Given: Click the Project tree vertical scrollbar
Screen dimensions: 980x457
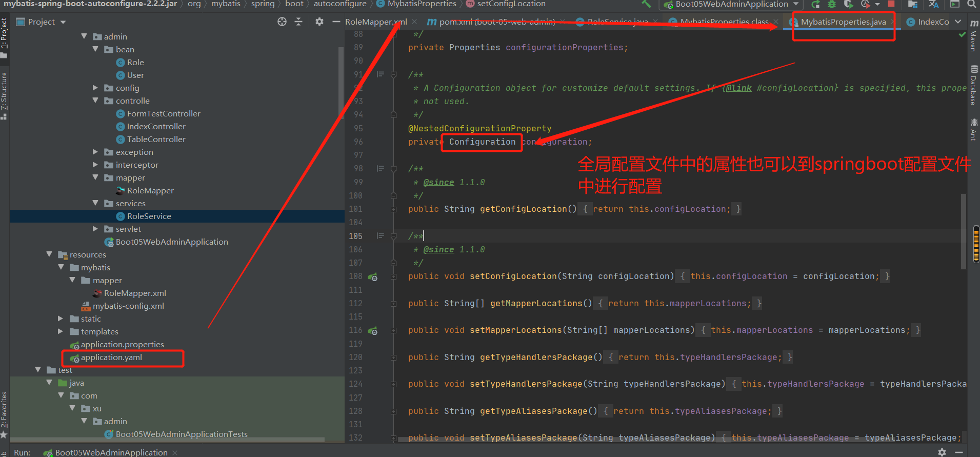Looking at the screenshot, I should pos(341,82).
